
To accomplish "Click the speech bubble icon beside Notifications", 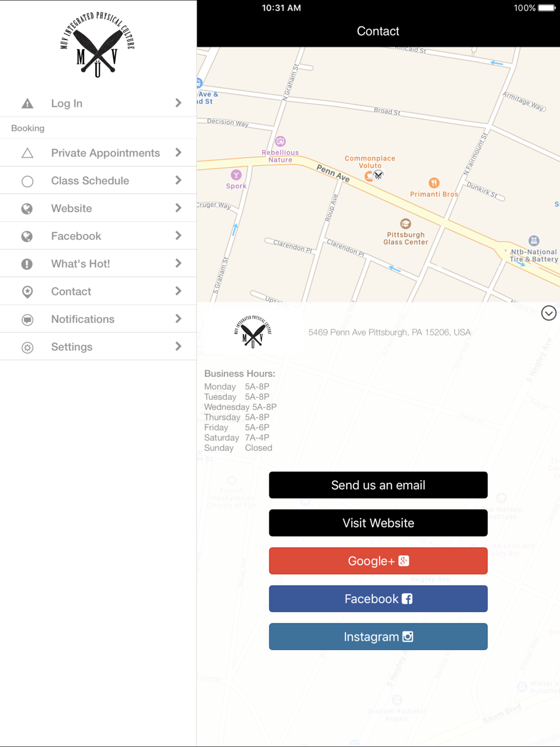I will 27,320.
